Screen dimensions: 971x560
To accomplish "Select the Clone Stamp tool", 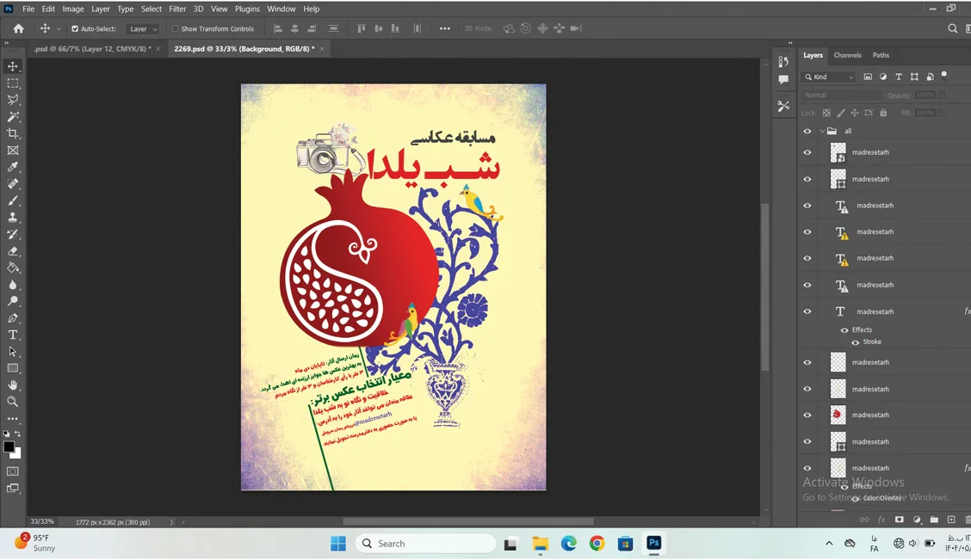I will coord(12,217).
